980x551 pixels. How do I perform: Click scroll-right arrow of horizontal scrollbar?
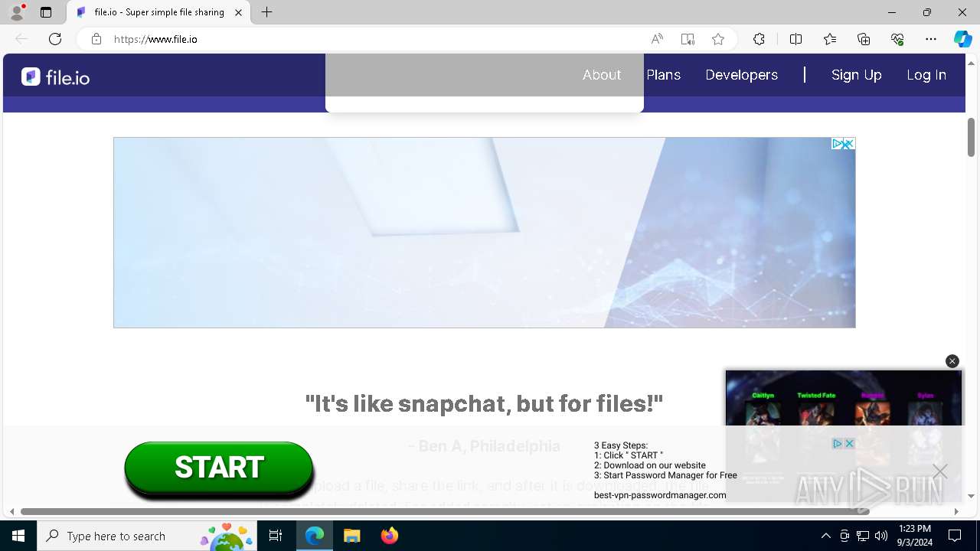(x=955, y=511)
